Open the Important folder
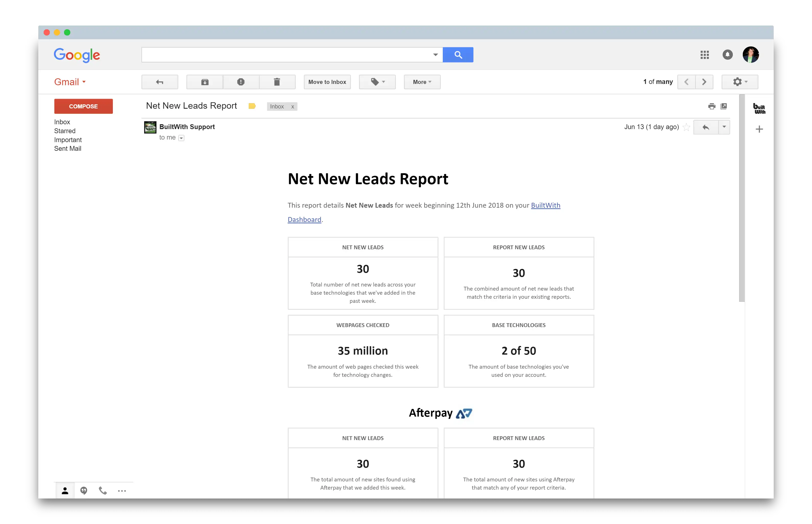Screen dimensions: 812x524 tap(68, 140)
